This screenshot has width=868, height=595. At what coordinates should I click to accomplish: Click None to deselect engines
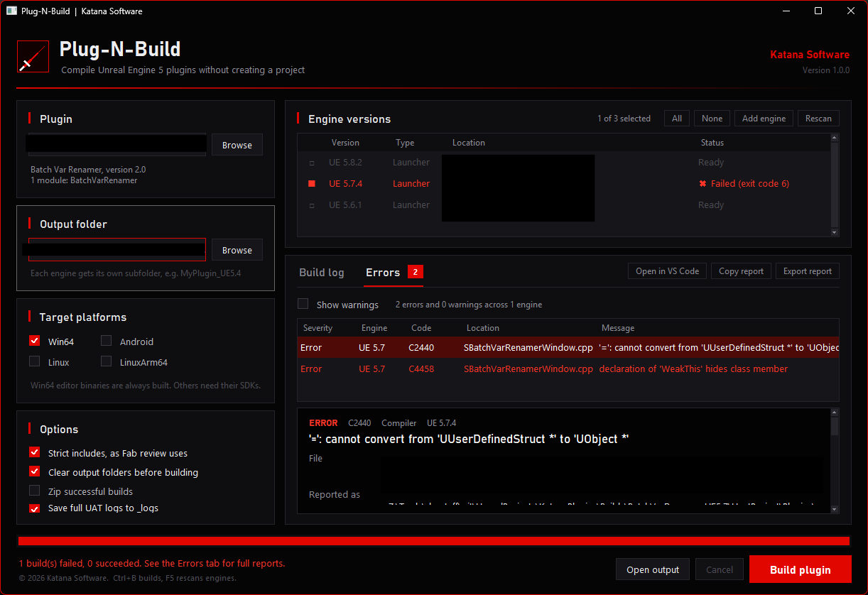712,119
